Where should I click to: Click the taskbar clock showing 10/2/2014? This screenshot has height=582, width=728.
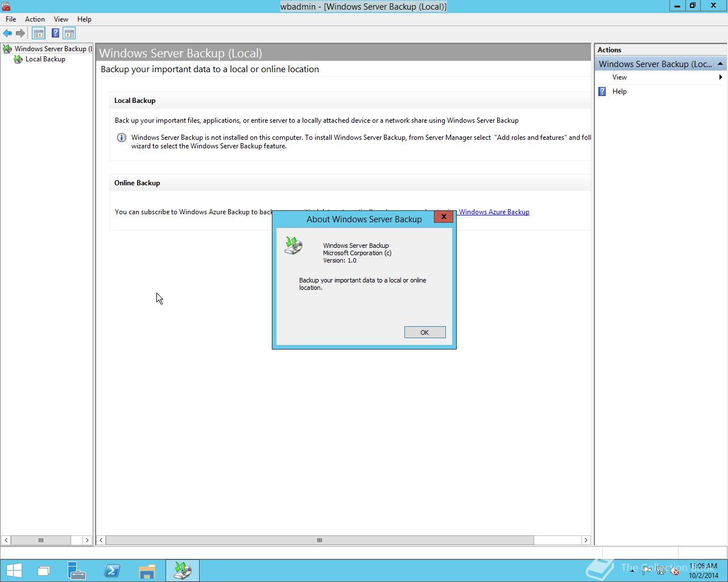704,571
